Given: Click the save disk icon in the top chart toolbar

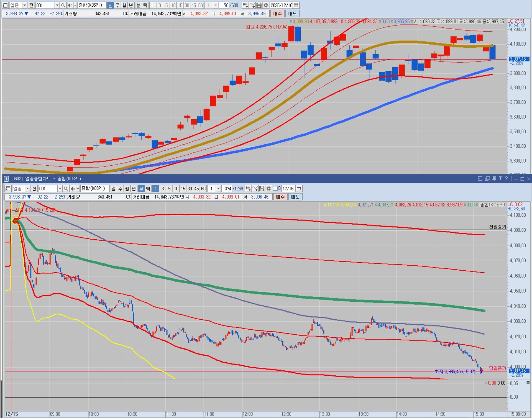Looking at the screenshot, I should click(259, 5).
